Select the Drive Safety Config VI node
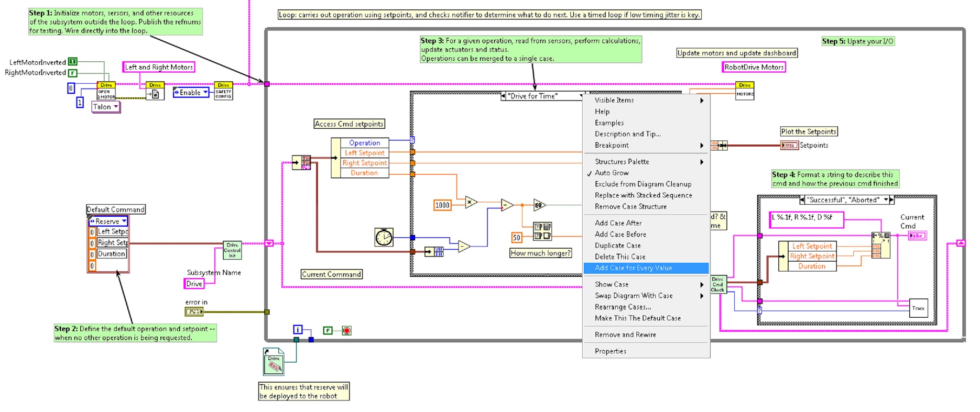Screen dimensions: 980x412 (x=223, y=91)
